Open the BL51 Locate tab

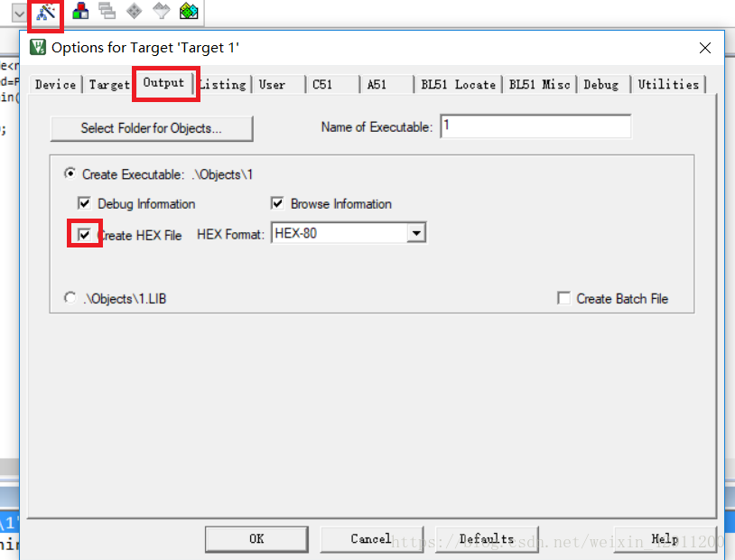pyautogui.click(x=459, y=85)
